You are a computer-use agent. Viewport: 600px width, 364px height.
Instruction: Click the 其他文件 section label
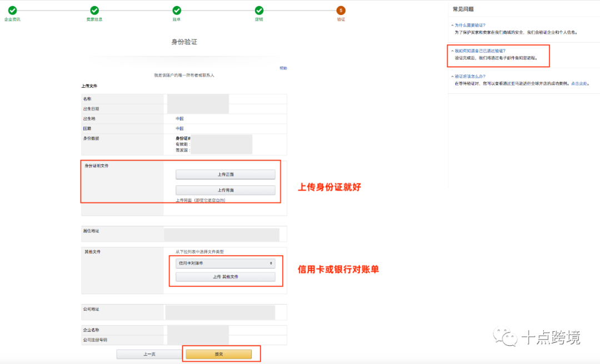point(93,252)
